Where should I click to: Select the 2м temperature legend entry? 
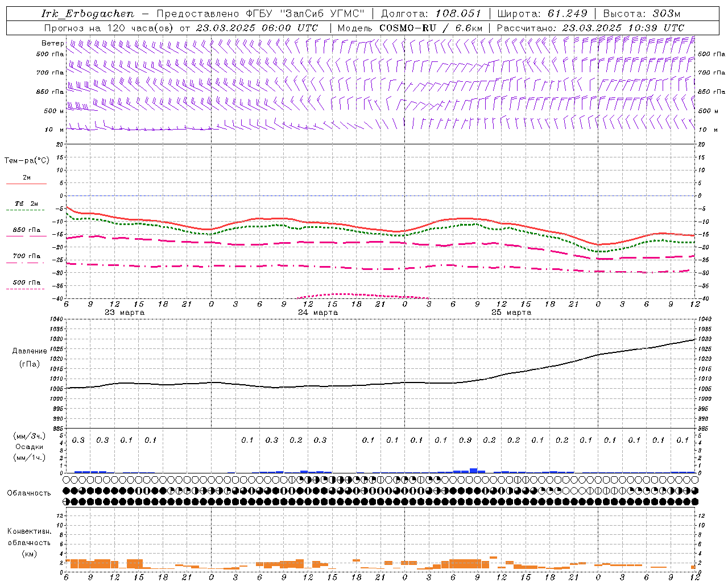click(x=27, y=177)
